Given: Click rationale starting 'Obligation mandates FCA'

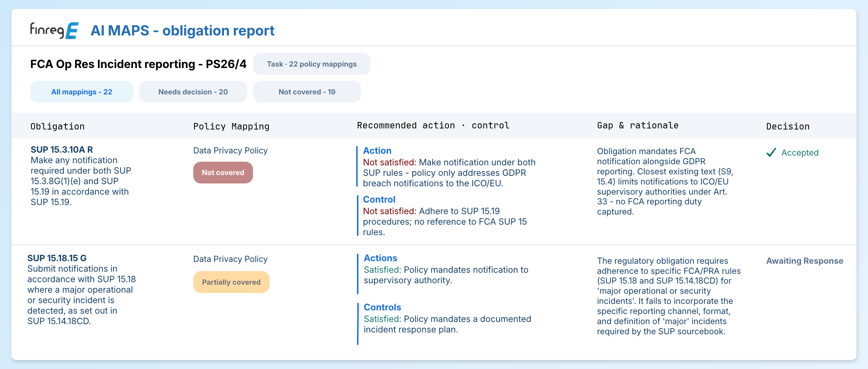Looking at the screenshot, I should 665,181.
